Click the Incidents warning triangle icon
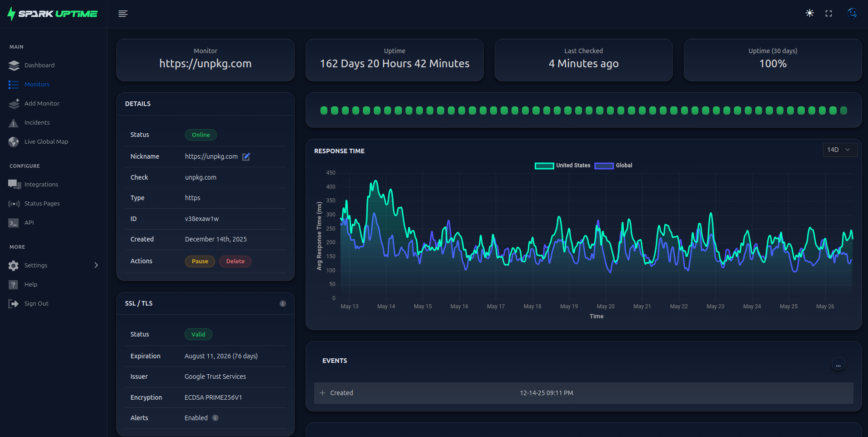 (x=14, y=123)
